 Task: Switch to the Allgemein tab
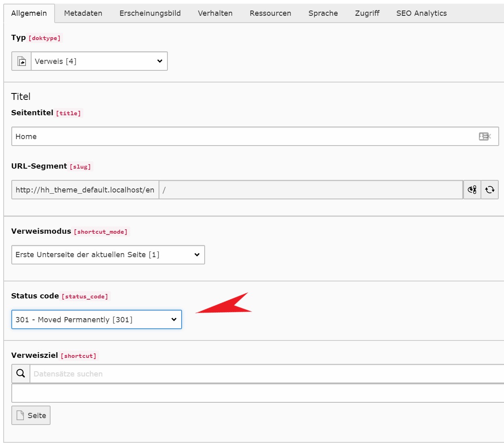pos(29,13)
